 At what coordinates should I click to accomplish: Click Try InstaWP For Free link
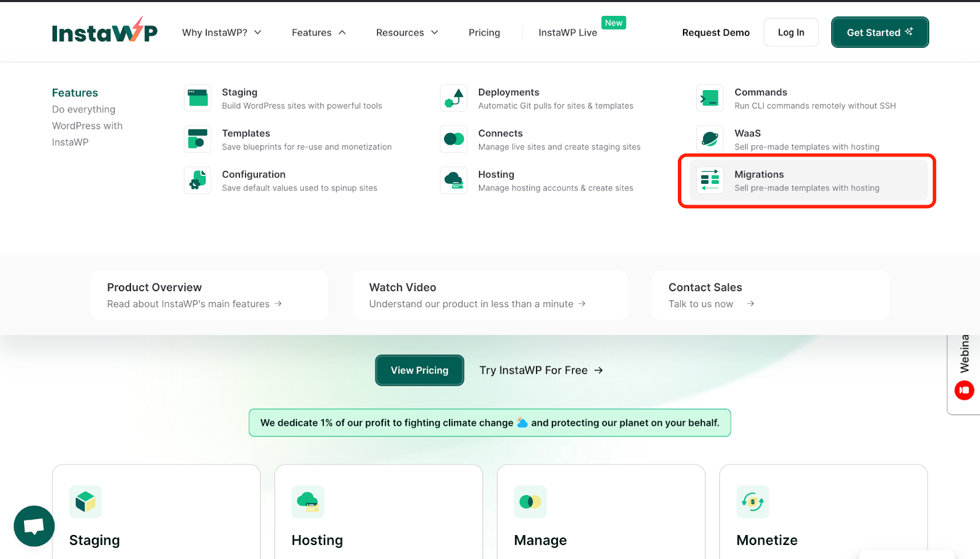coord(541,370)
